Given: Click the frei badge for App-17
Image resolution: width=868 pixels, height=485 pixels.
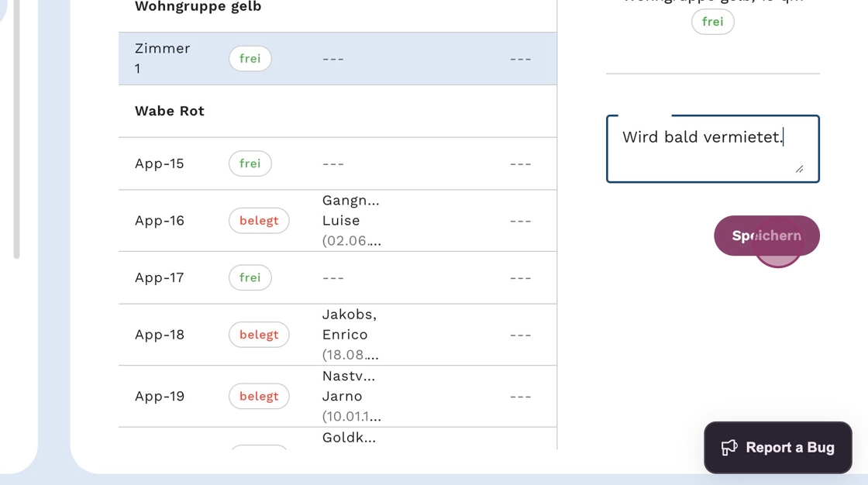Looking at the screenshot, I should pos(250,277).
